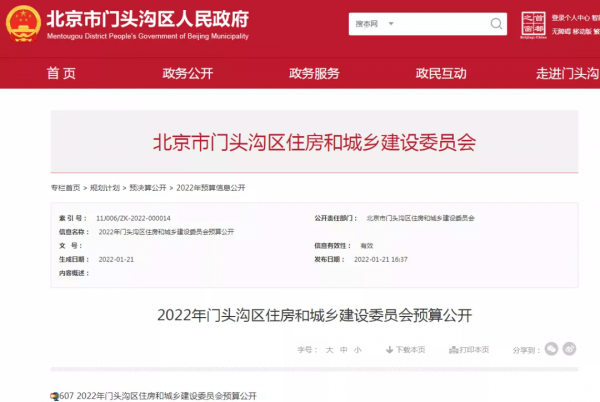600x402 pixels.
Task: Click attachment file icon before 607
Action: tap(55, 396)
